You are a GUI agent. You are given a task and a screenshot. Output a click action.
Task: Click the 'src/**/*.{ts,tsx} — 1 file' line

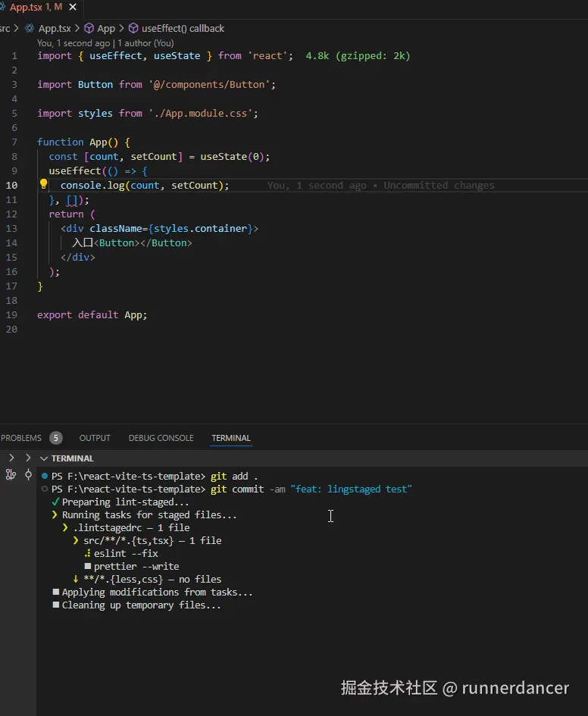[x=152, y=541]
